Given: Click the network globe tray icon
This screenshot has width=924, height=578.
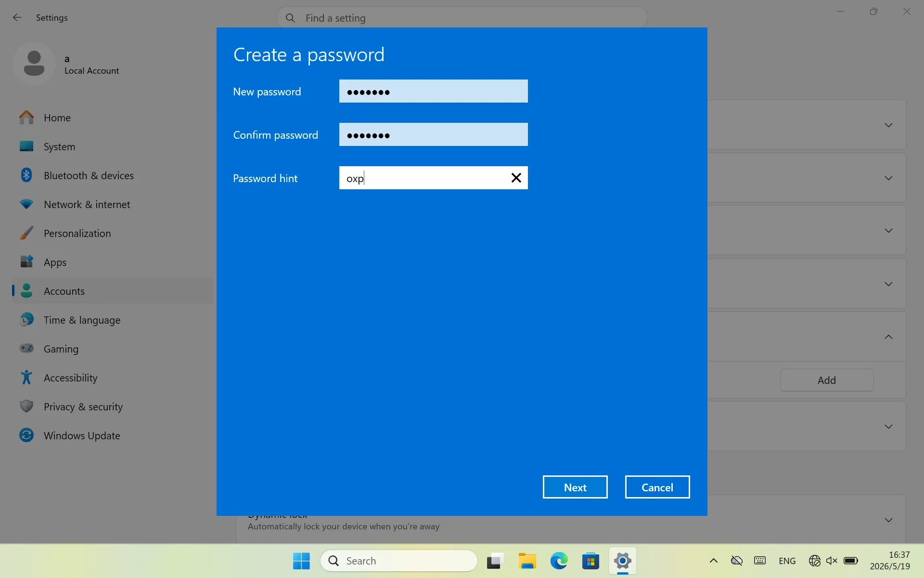Looking at the screenshot, I should (814, 561).
